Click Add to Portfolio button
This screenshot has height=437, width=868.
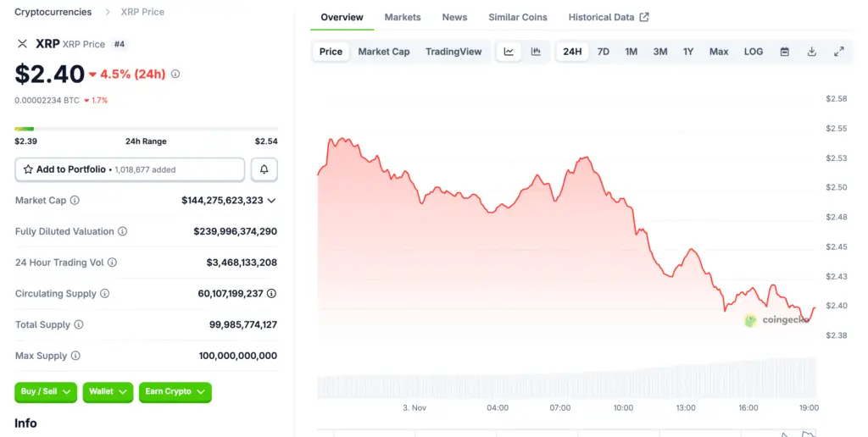(x=130, y=169)
